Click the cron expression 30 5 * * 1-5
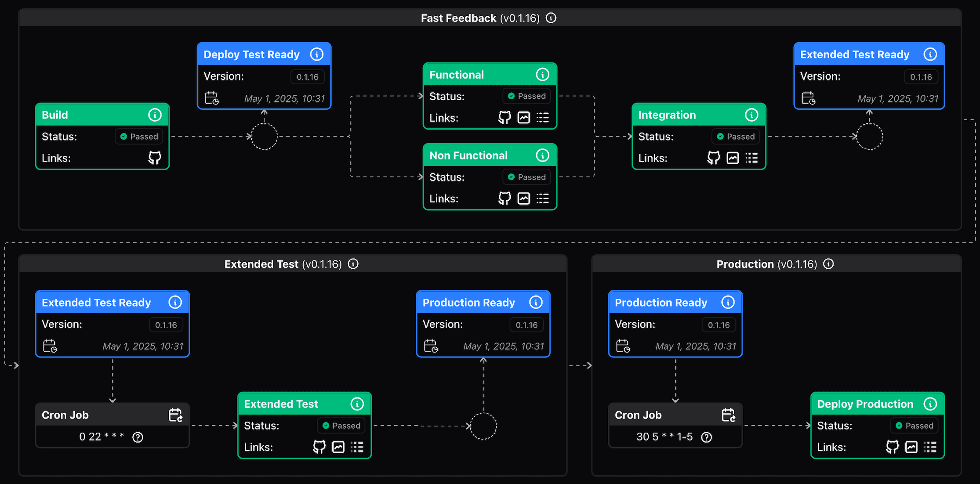Image resolution: width=980 pixels, height=484 pixels. tap(664, 437)
